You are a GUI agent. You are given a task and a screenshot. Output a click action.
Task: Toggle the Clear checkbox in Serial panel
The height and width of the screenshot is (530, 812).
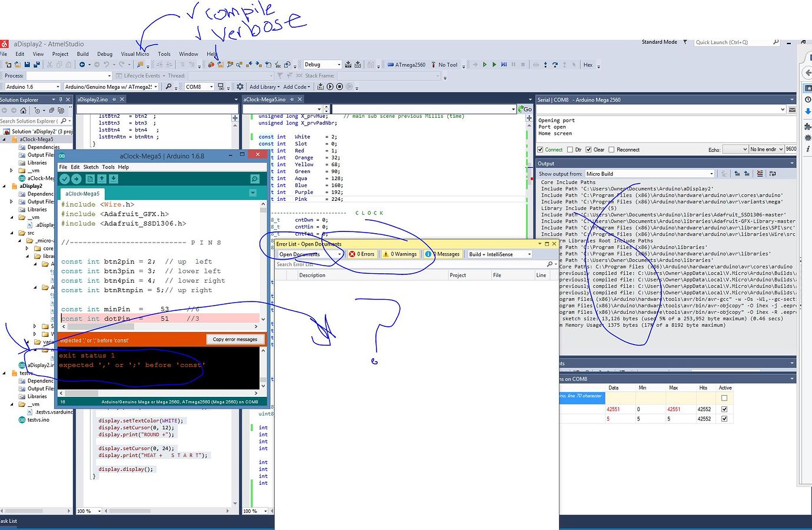(x=588, y=150)
